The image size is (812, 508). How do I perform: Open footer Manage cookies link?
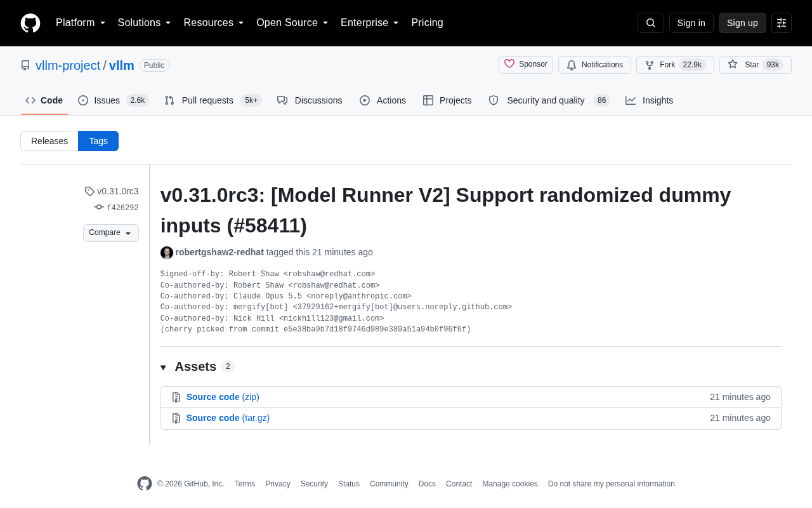[x=510, y=484]
